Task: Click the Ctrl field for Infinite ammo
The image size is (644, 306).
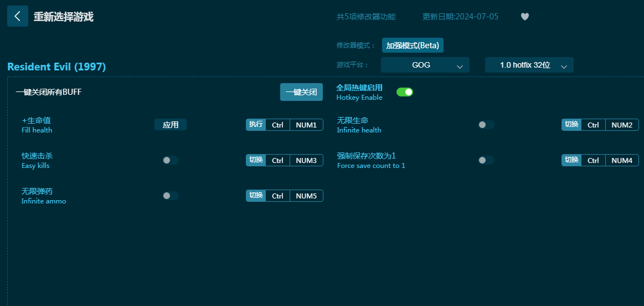Action: coord(277,196)
